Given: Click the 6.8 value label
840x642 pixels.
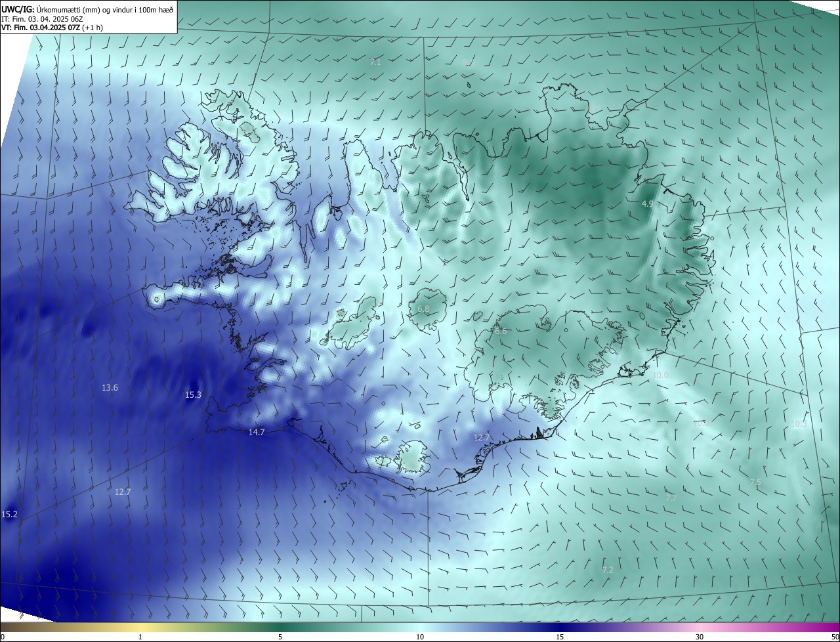Looking at the screenshot, I should (x=423, y=309).
